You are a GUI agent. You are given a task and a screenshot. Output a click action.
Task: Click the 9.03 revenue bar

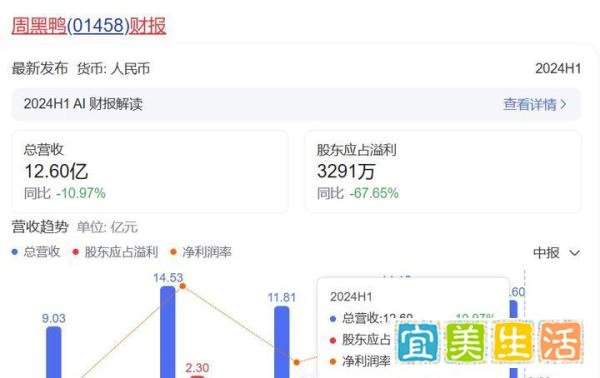pyautogui.click(x=54, y=352)
